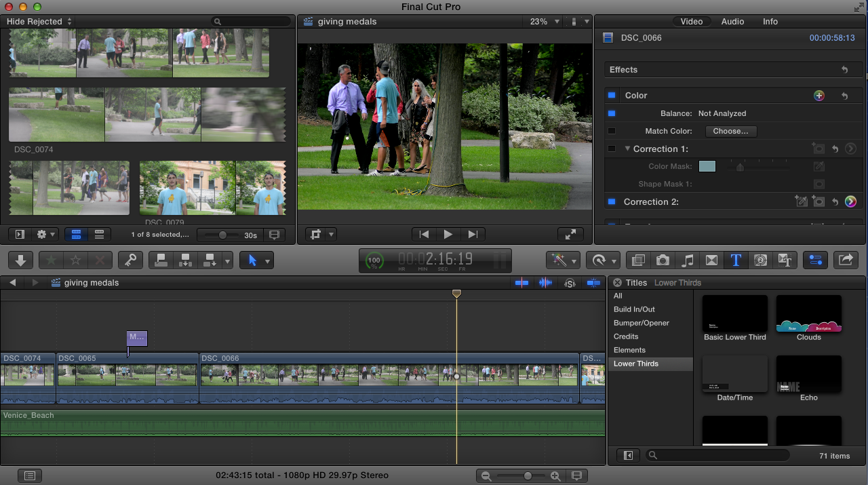
Task: Toggle timeline snapping
Action: pos(594,283)
